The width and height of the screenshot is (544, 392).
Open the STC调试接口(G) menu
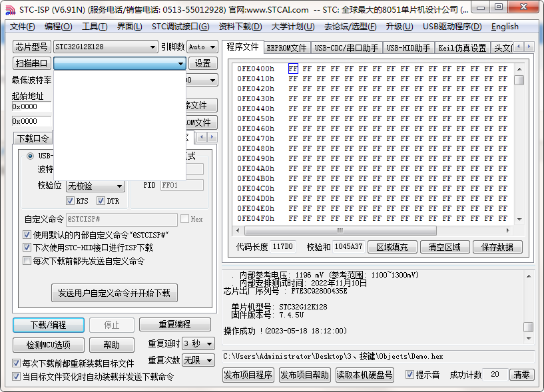click(180, 27)
